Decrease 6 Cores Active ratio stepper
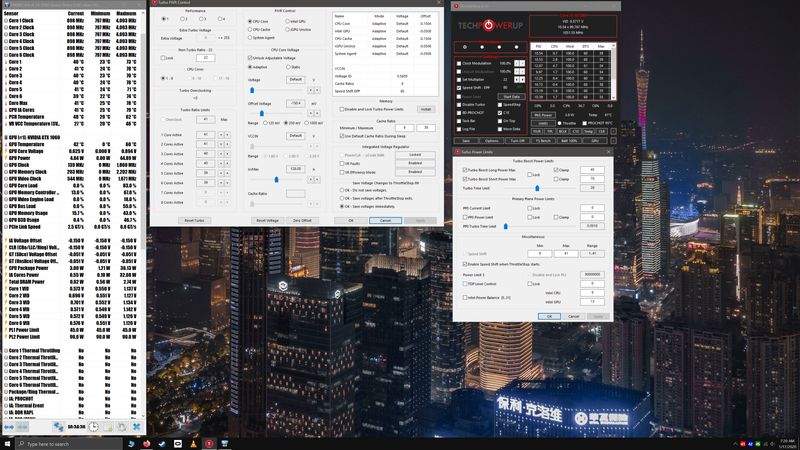 (x=221, y=183)
